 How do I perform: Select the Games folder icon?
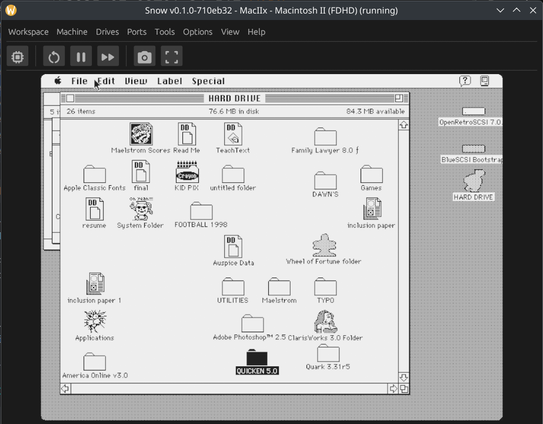coord(371,174)
